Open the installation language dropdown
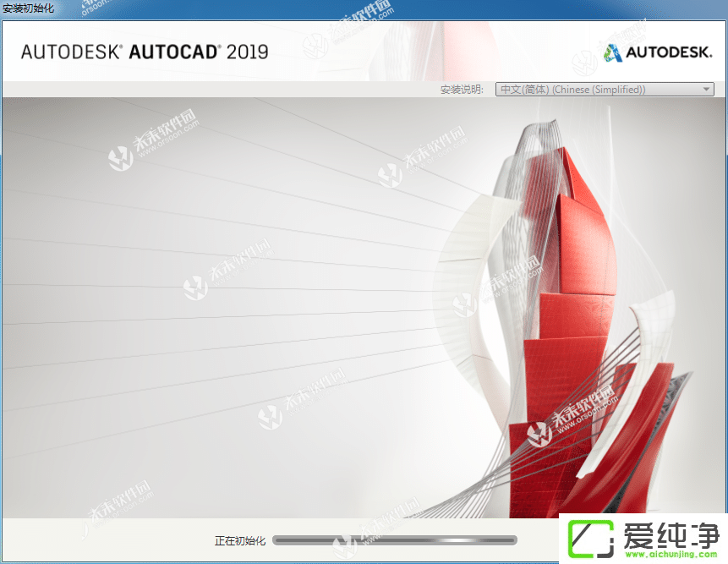The image size is (728, 564). click(x=605, y=89)
